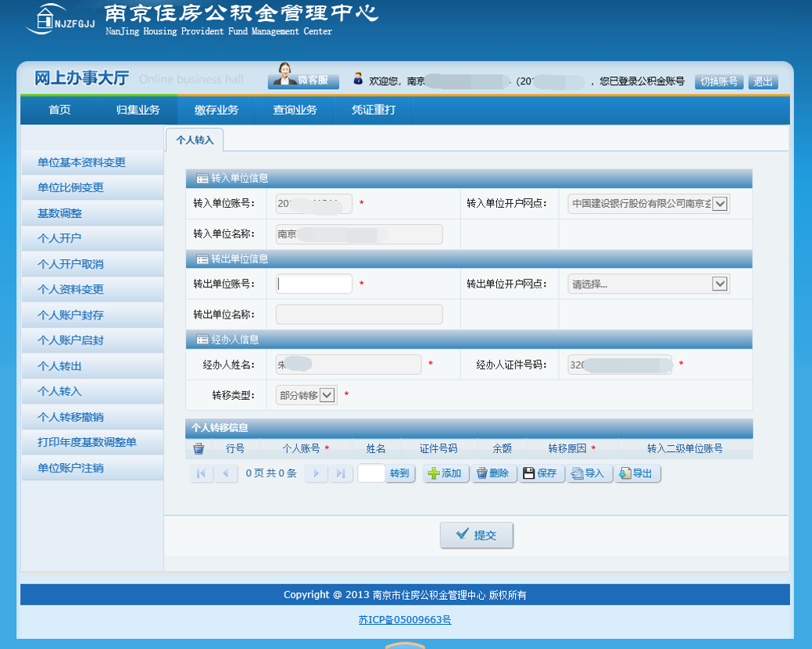Open the 转入单位开户网点 dropdown
This screenshot has height=649, width=812.
(x=720, y=204)
